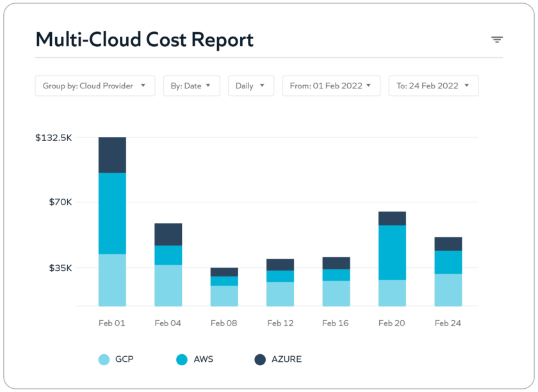The width and height of the screenshot is (538, 392).
Task: Click the GCP segment of the Feb 04 bar
Action: coord(168,285)
